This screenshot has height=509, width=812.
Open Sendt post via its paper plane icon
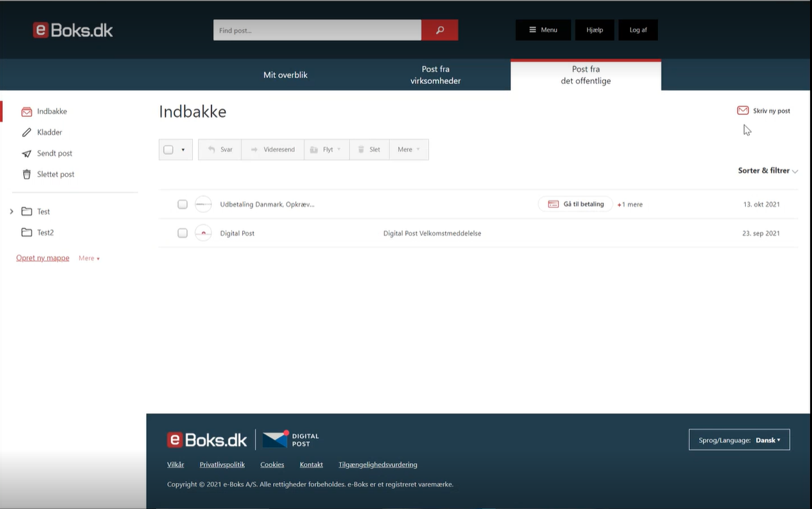(27, 154)
